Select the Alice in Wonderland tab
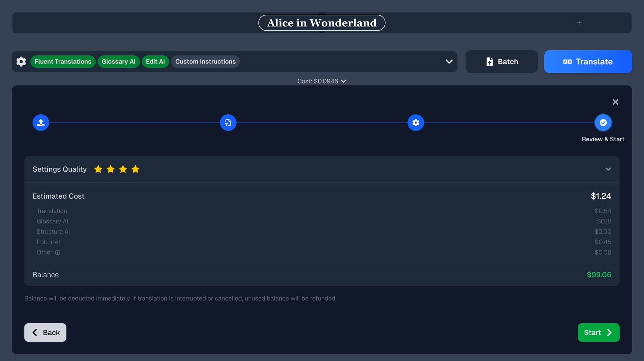This screenshot has height=361, width=644. [322, 23]
